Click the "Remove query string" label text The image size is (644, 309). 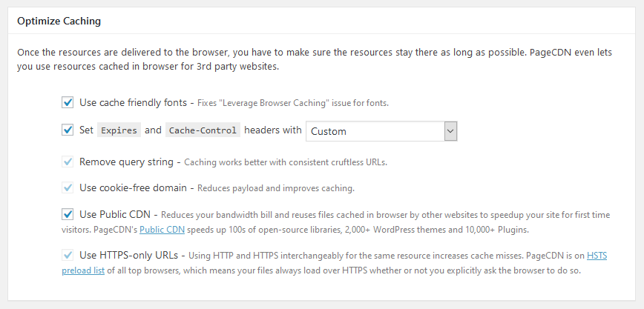click(x=125, y=162)
